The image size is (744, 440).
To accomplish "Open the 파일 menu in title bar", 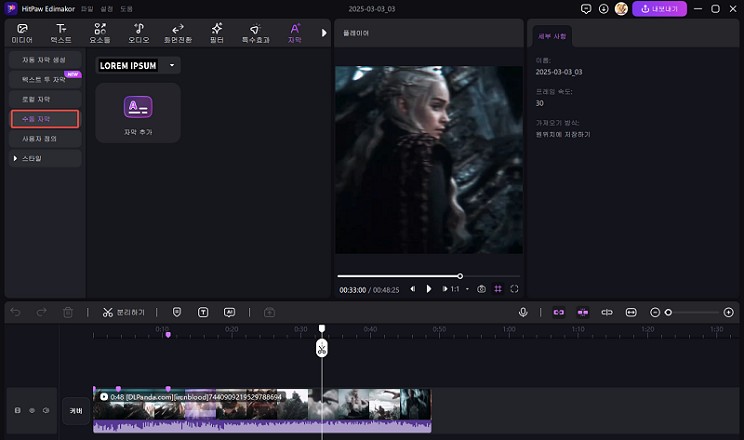I will tap(87, 9).
